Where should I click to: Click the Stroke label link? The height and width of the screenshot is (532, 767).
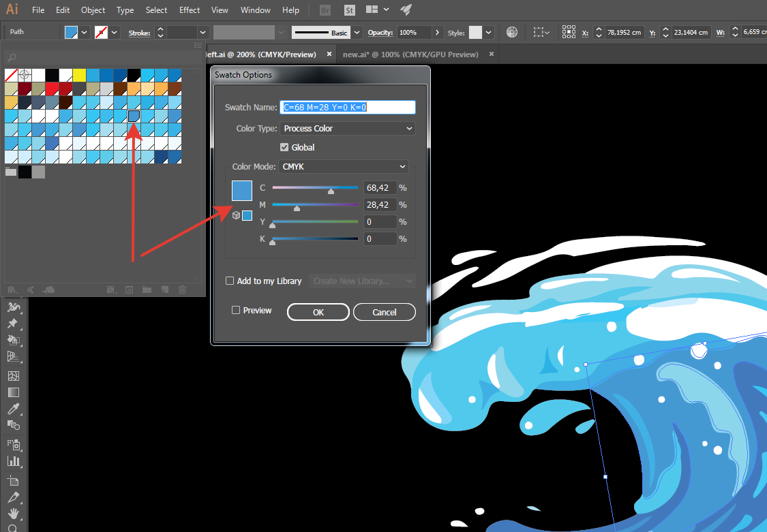point(139,33)
